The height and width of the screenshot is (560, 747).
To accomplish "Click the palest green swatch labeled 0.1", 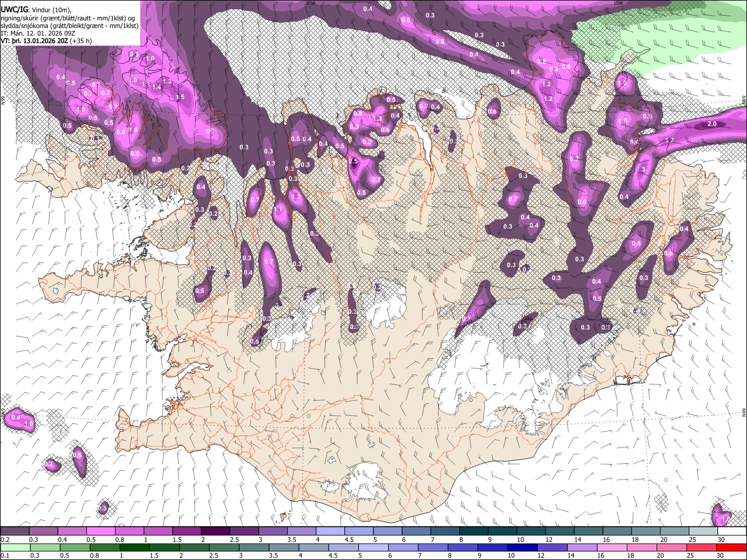I will pyautogui.click(x=15, y=547).
